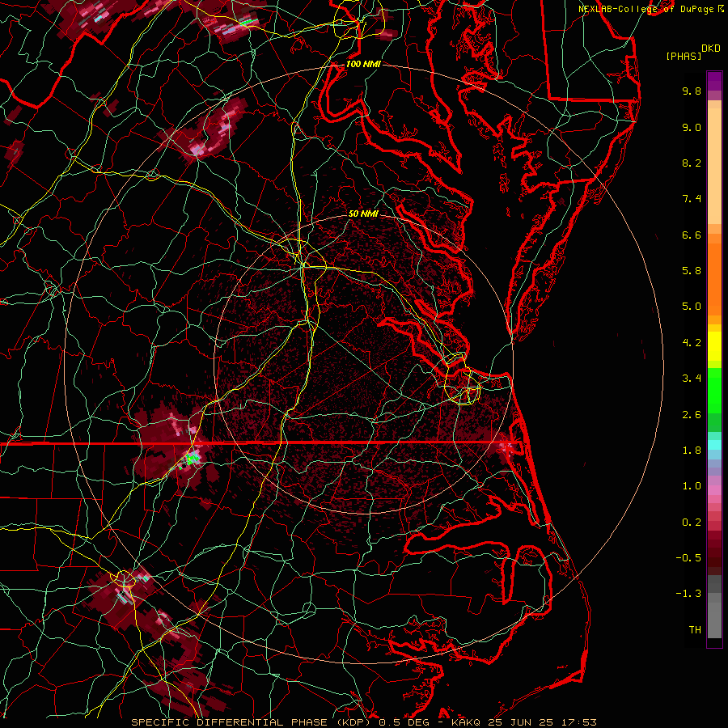Viewport: 728px width, 728px height.
Task: Select the 2.6 legend value
Action: [x=692, y=415]
